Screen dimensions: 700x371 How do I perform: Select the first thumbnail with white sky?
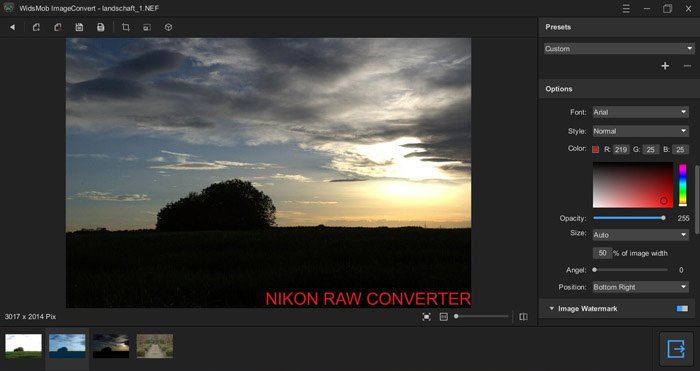[24, 346]
